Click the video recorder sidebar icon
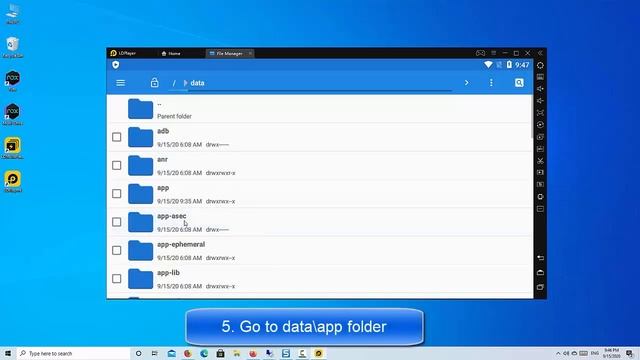Viewport: 640px width, 360px height. 540,173
